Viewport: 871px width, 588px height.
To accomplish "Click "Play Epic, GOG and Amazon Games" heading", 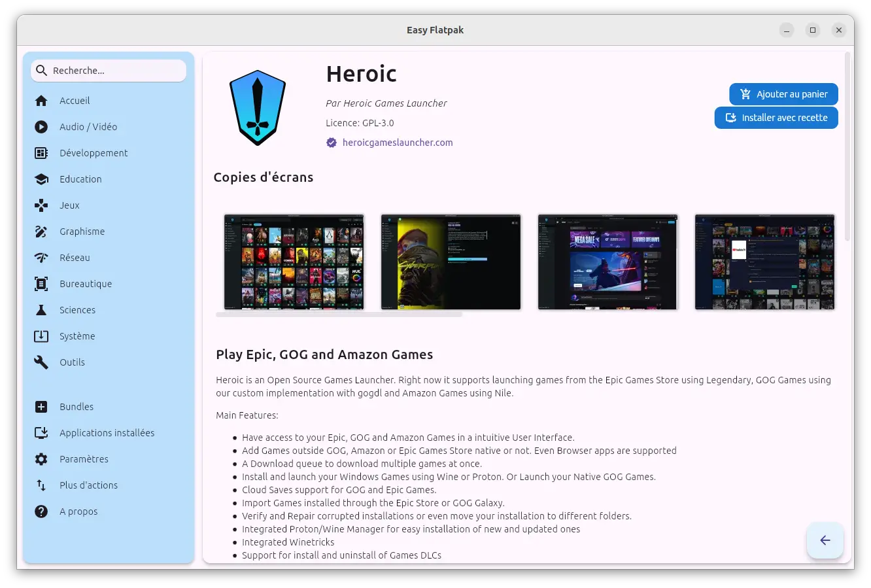I will pyautogui.click(x=324, y=355).
